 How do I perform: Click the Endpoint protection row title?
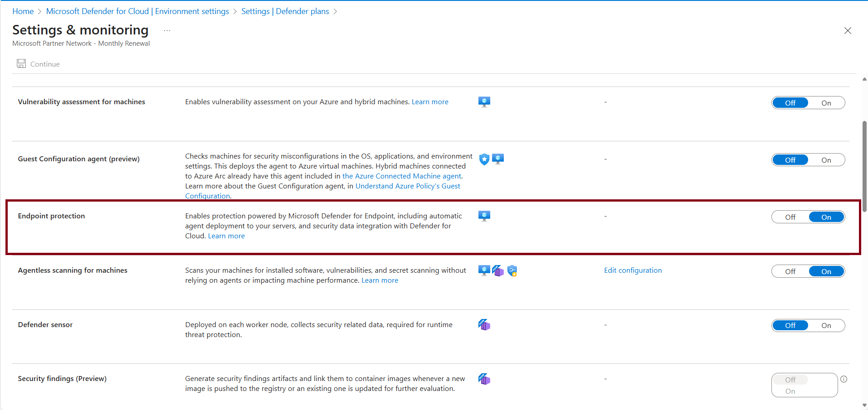click(x=51, y=216)
